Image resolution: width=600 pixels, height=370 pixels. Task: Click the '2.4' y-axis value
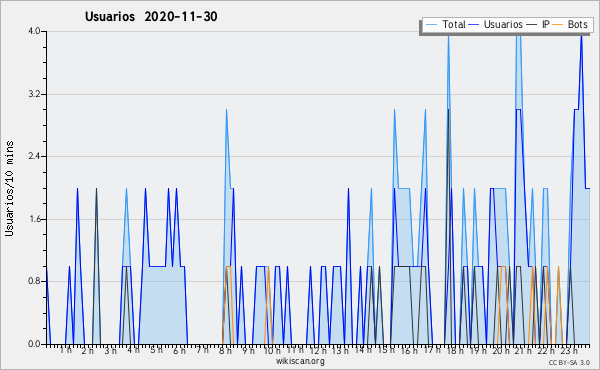tap(34, 156)
